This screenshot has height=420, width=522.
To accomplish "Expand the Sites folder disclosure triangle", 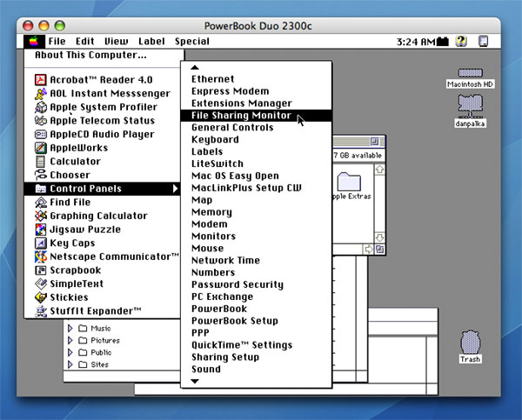I will point(70,365).
